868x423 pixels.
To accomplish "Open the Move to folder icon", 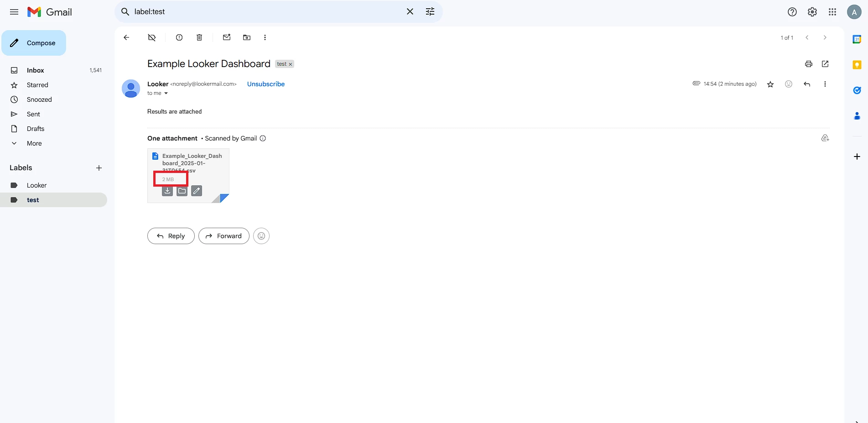I will tap(247, 37).
